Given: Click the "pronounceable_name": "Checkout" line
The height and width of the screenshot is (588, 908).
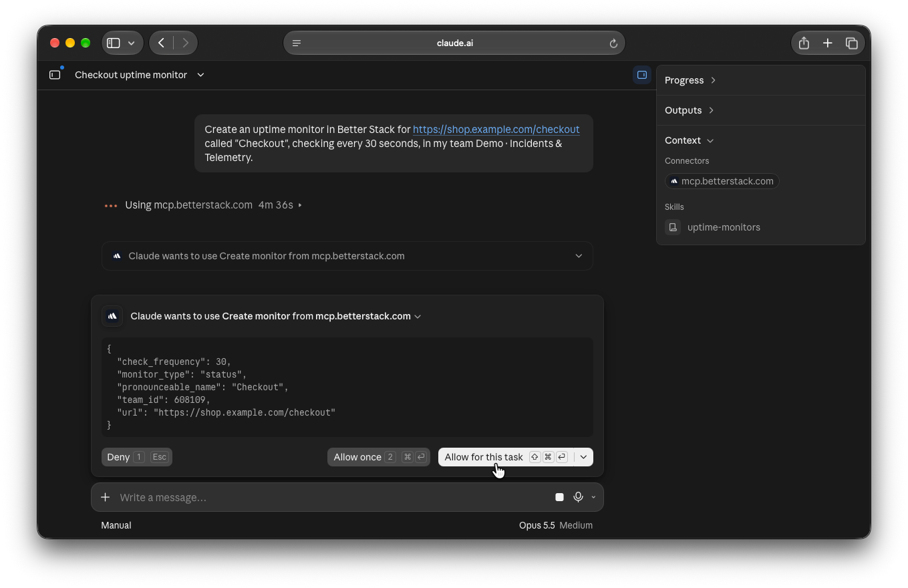Looking at the screenshot, I should tap(202, 387).
